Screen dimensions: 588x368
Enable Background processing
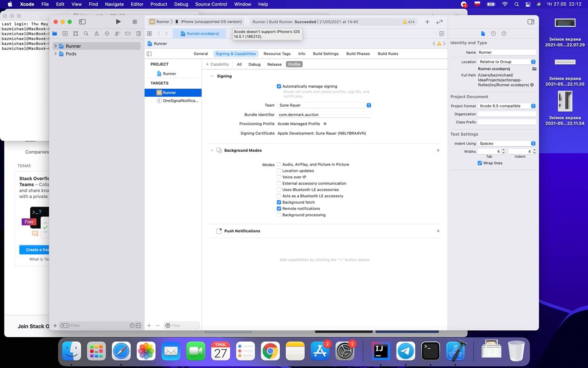pos(279,215)
